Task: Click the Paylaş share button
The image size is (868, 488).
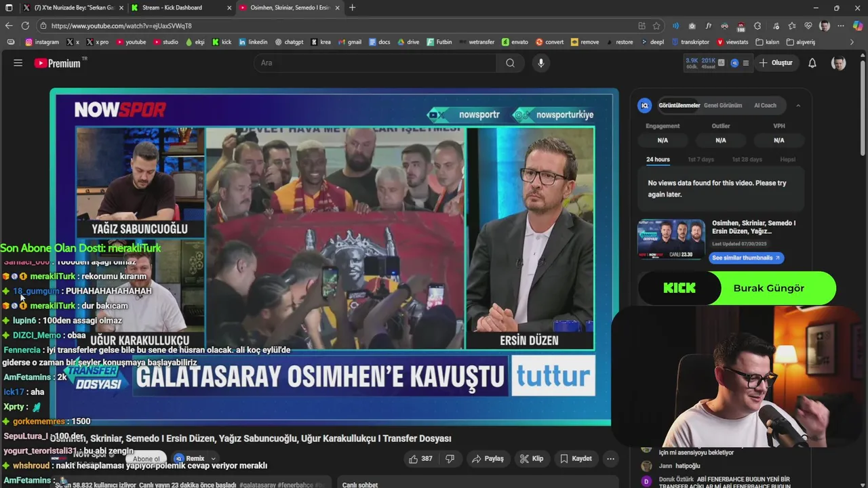Action: tap(488, 459)
